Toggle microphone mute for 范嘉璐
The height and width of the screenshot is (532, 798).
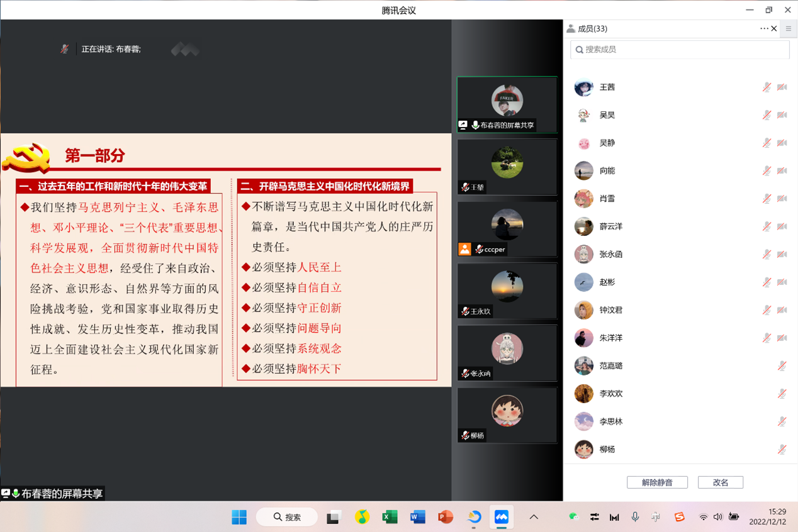(782, 366)
